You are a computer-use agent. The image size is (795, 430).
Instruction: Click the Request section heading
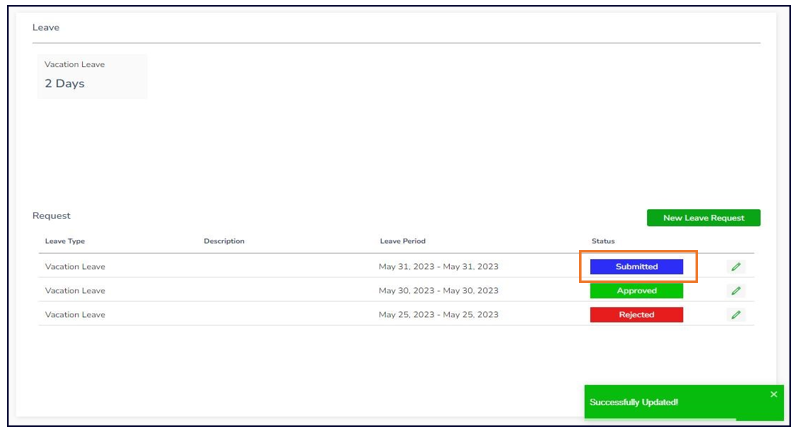[51, 215]
